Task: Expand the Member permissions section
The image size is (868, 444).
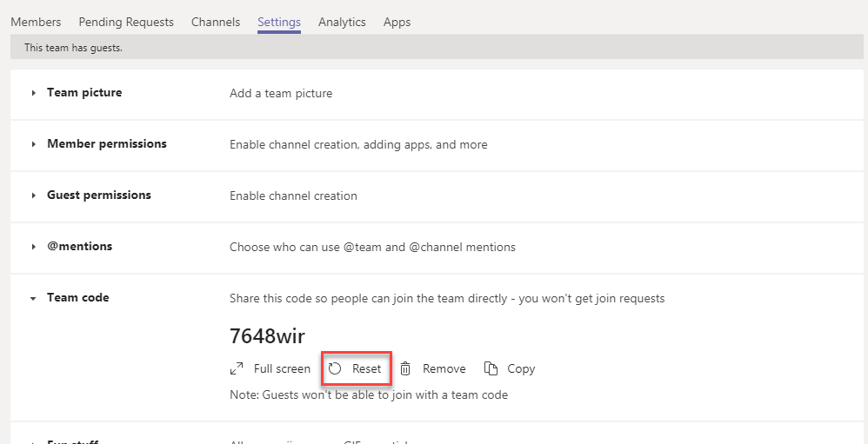Action: (x=33, y=144)
